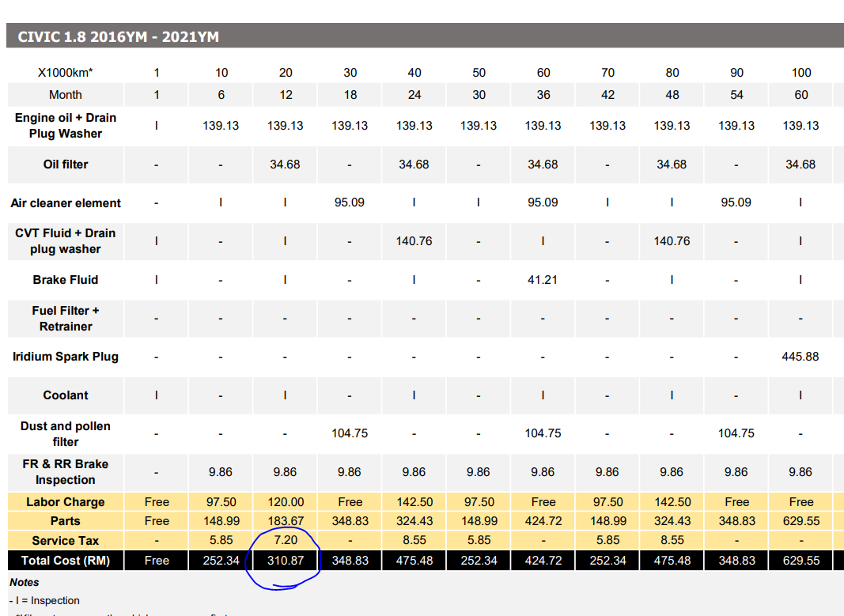Click the 424.72 total cost cell
844x616 pixels.
[543, 561]
